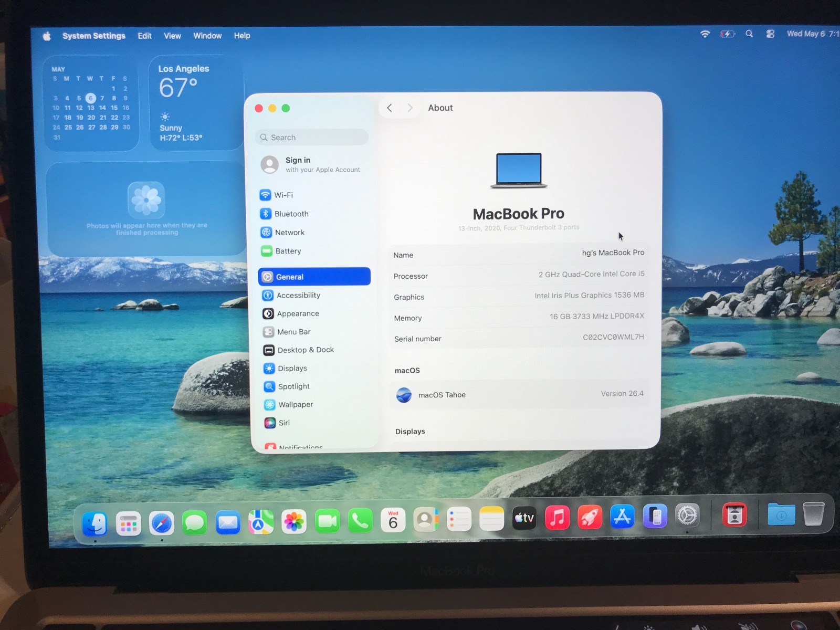Open System Settings from the Dock

[687, 516]
